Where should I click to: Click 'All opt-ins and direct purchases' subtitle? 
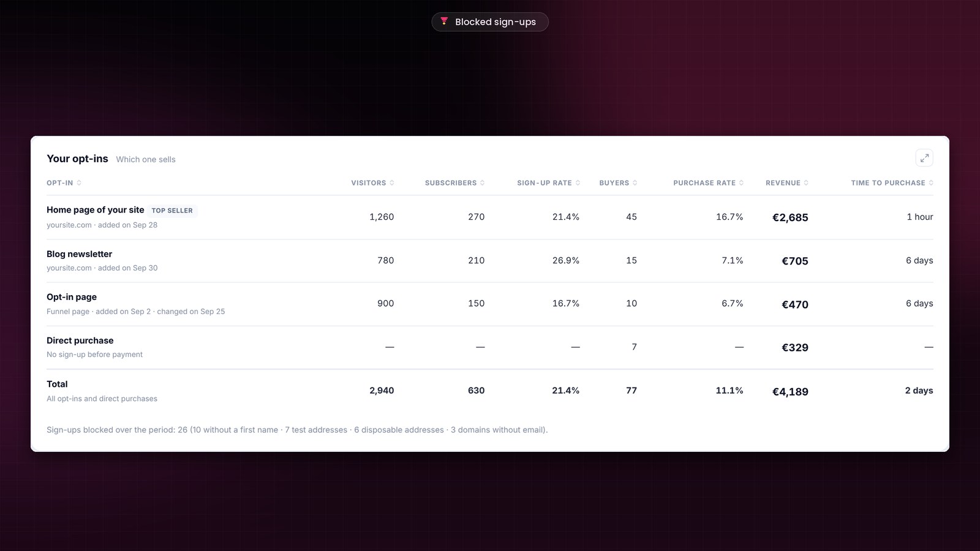click(102, 399)
